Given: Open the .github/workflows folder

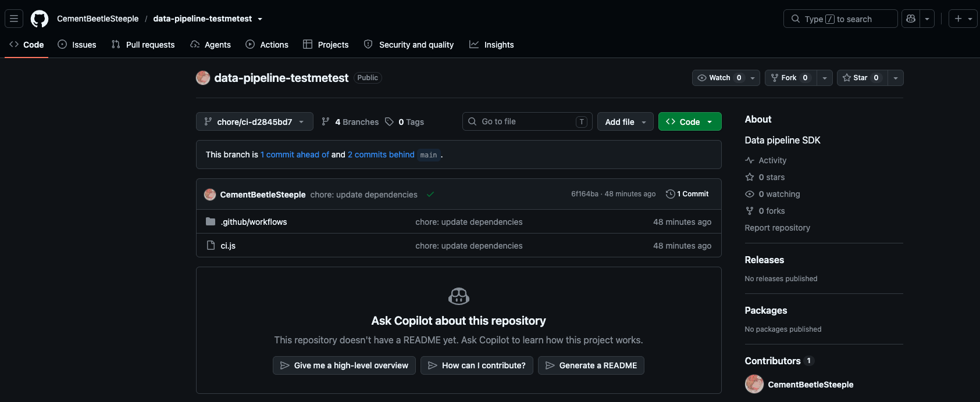Looking at the screenshot, I should [254, 222].
